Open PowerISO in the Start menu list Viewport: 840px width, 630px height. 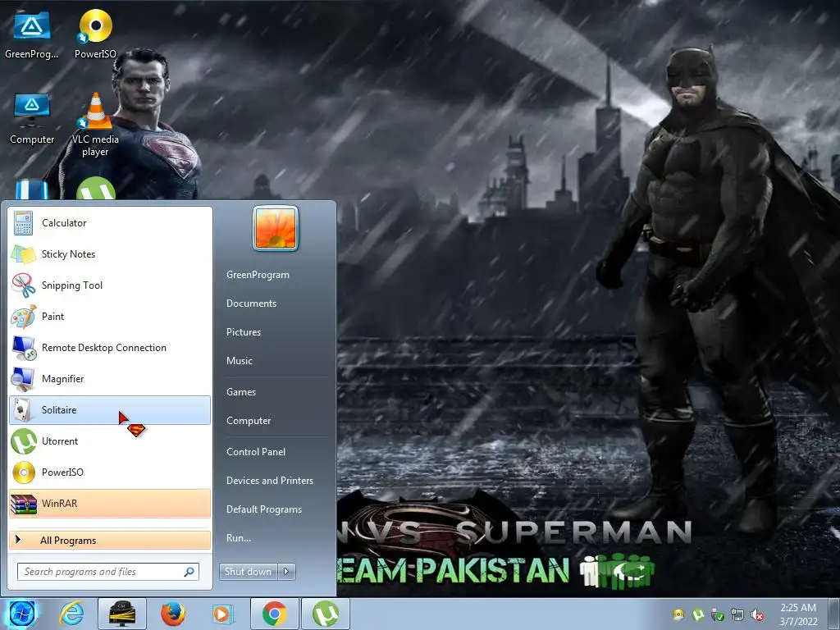click(110, 472)
